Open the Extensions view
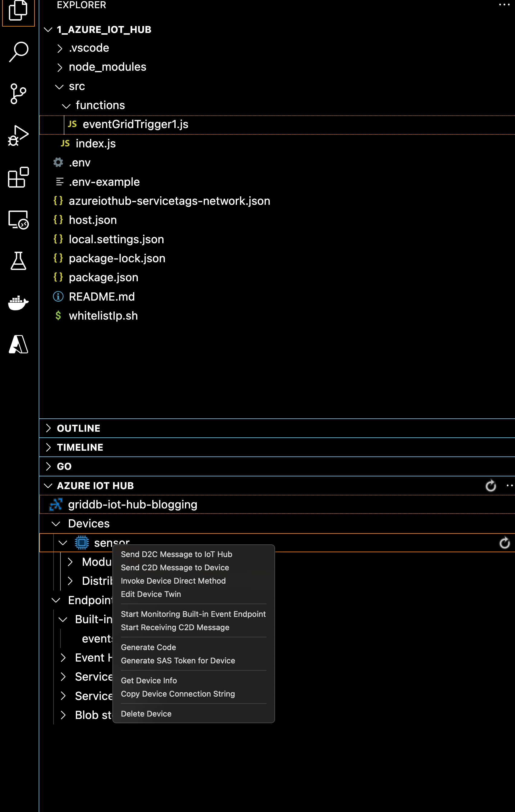The width and height of the screenshot is (515, 812). tap(18, 177)
